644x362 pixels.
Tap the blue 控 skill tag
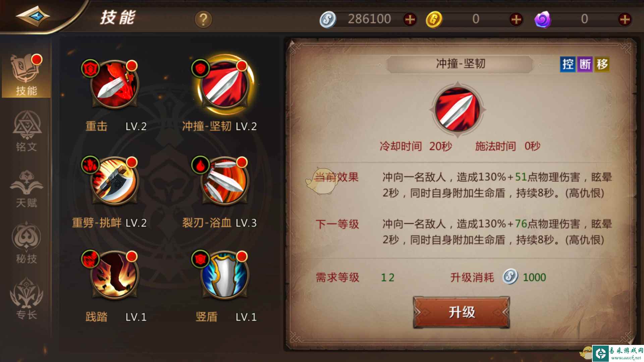coord(568,64)
